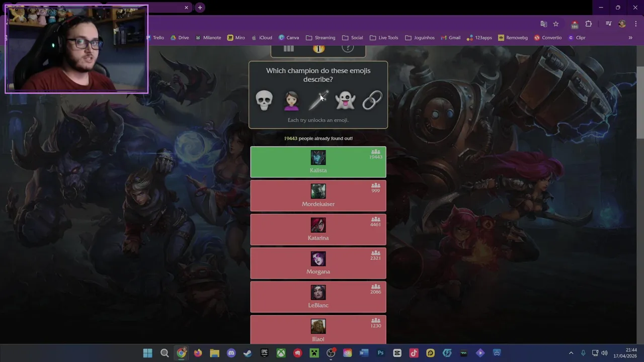644x362 pixels.
Task: Open the Drive bookmark
Action: (180, 38)
